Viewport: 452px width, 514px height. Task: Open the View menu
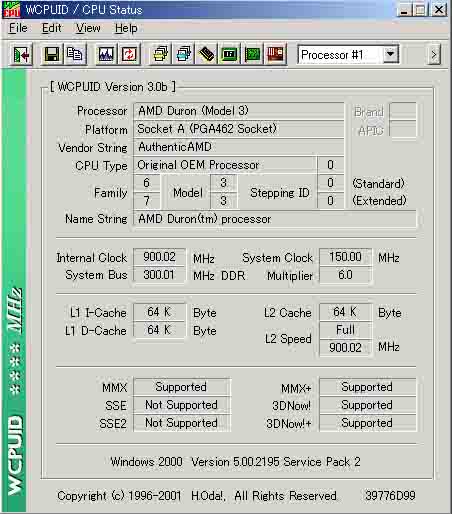pyautogui.click(x=88, y=28)
